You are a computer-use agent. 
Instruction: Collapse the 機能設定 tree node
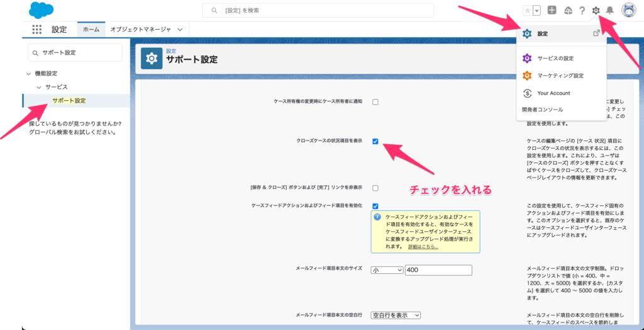28,74
